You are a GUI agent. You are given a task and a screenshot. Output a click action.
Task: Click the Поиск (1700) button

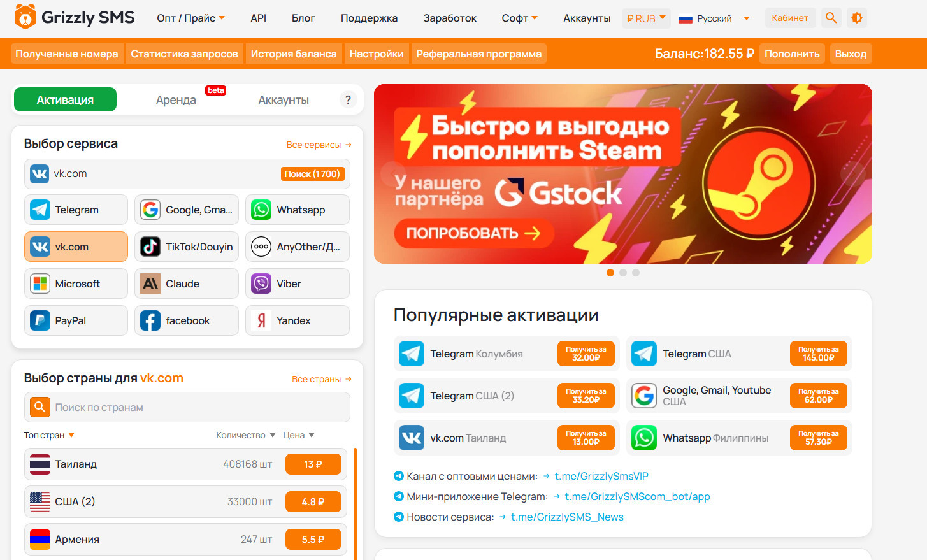point(312,174)
